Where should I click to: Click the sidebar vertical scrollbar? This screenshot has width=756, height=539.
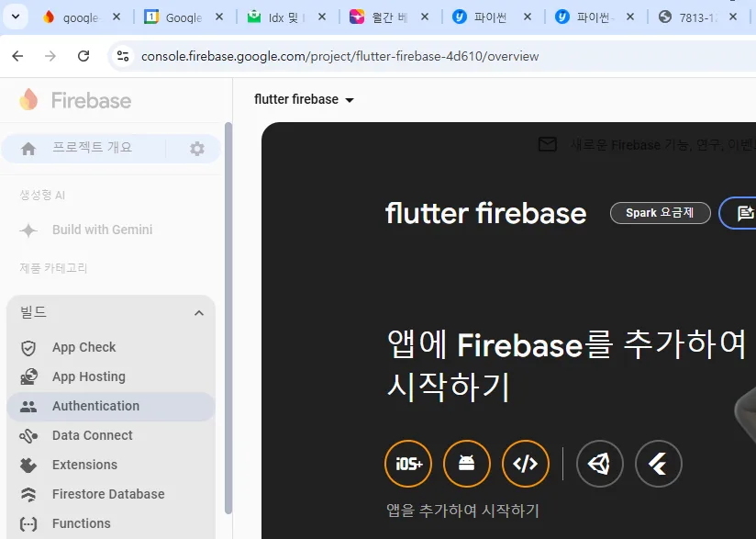point(228,319)
